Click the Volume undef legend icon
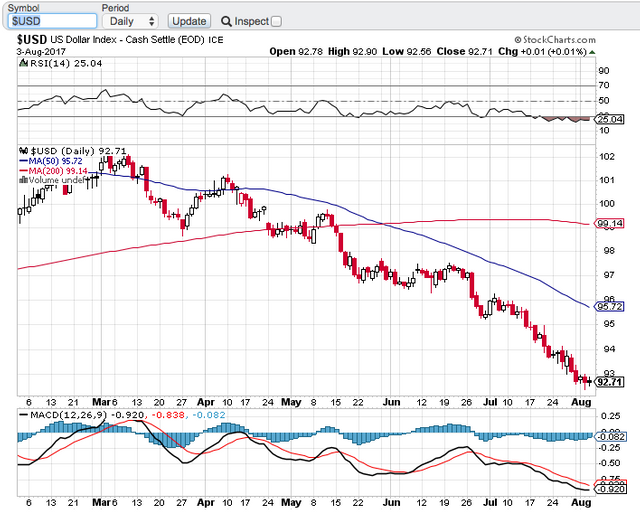 click(x=24, y=180)
